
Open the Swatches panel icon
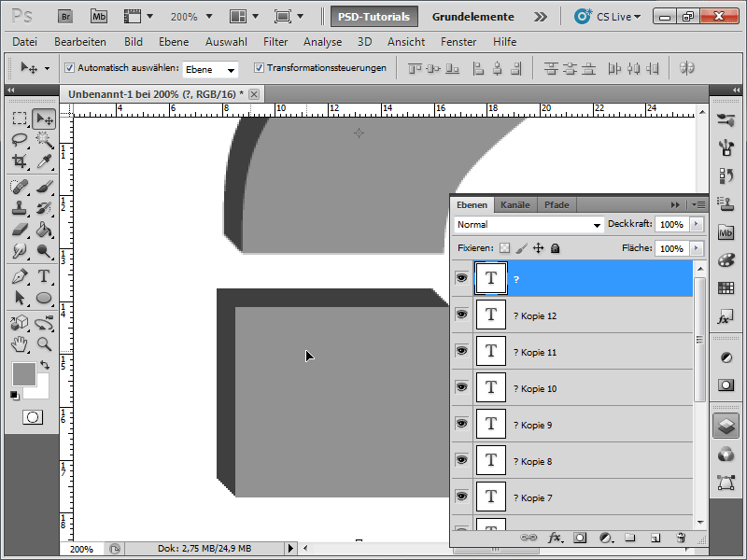[726, 288]
